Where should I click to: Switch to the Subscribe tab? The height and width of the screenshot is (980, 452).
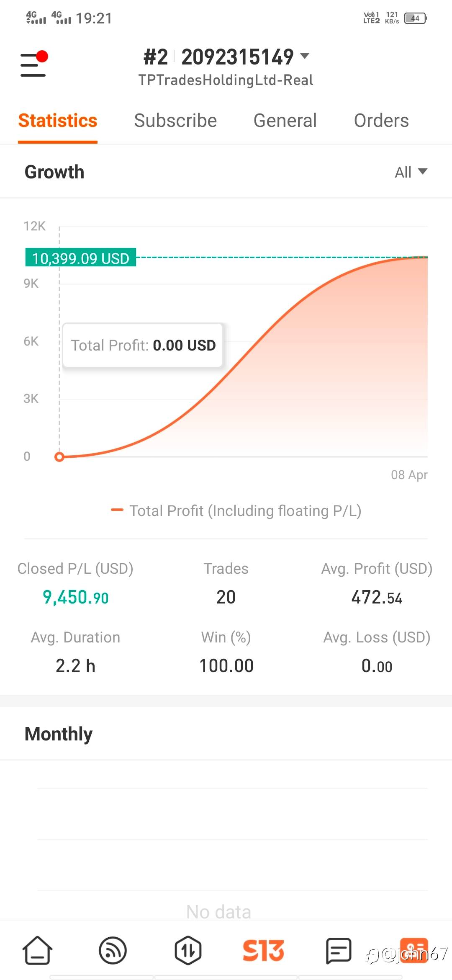175,121
